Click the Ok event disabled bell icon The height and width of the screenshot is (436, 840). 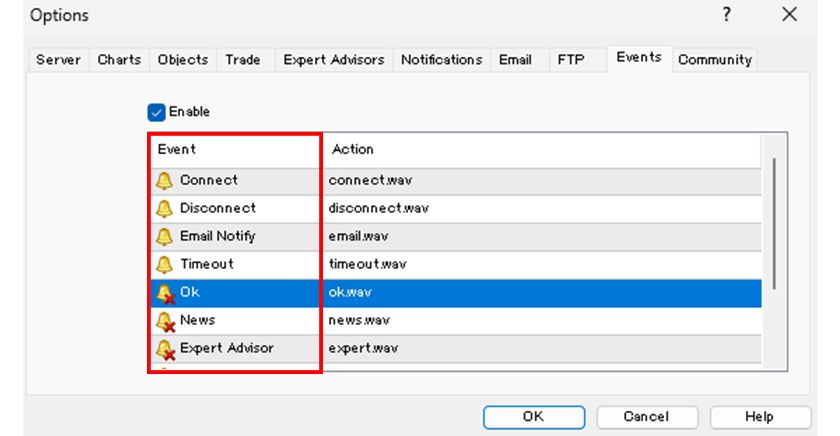pyautogui.click(x=166, y=293)
